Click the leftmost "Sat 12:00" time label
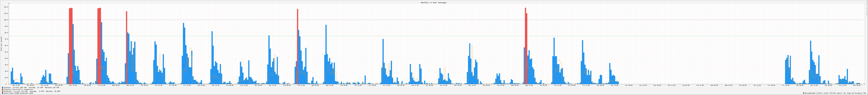Viewport: 868px width, 95px height. 16,85
